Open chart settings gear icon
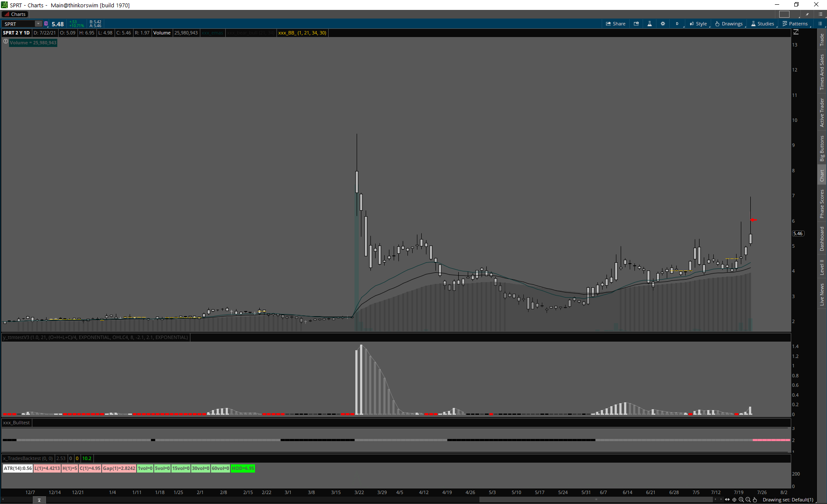Image resolution: width=827 pixels, height=504 pixels. pos(663,24)
